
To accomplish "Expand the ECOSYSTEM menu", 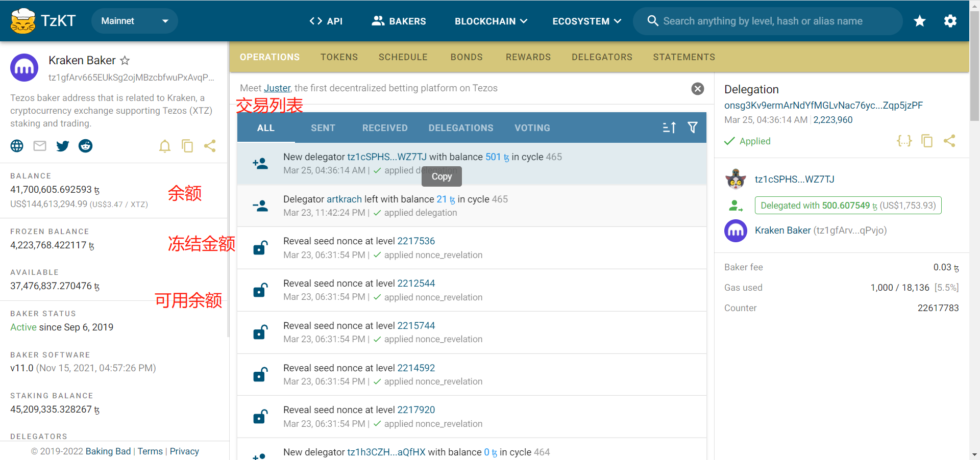I will click(586, 21).
